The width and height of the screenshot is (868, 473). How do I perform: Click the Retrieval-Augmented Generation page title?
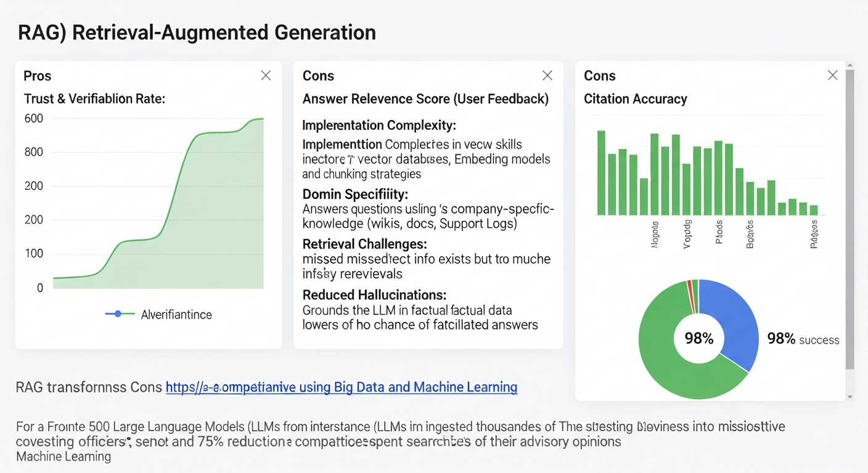point(197,32)
